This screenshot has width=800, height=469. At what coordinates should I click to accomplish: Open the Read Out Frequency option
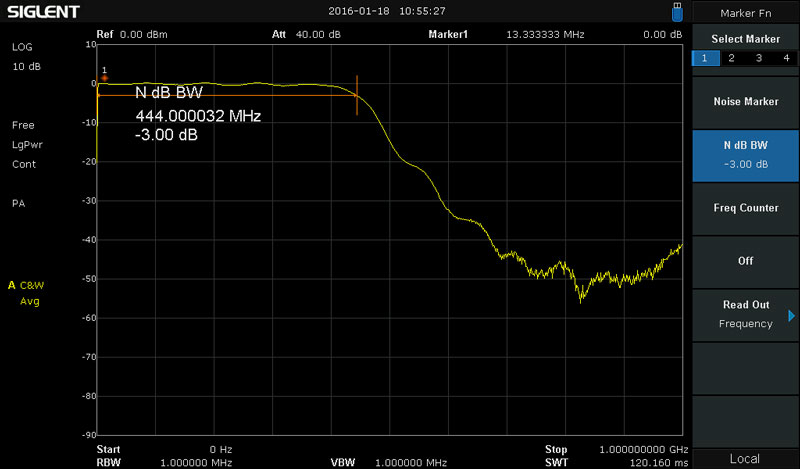click(x=745, y=314)
